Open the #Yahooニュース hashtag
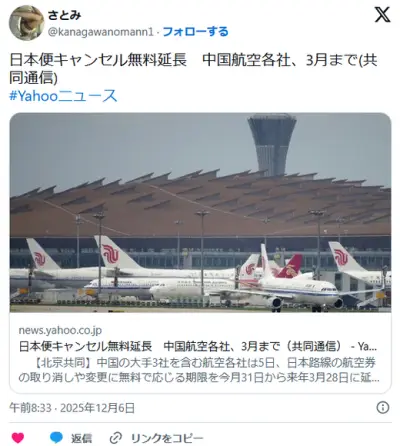 [x=63, y=96]
